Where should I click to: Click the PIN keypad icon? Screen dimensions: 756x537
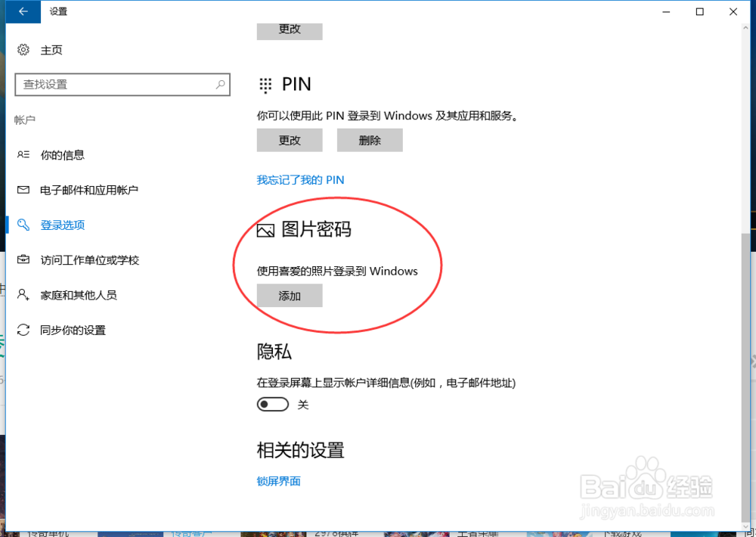click(x=265, y=85)
